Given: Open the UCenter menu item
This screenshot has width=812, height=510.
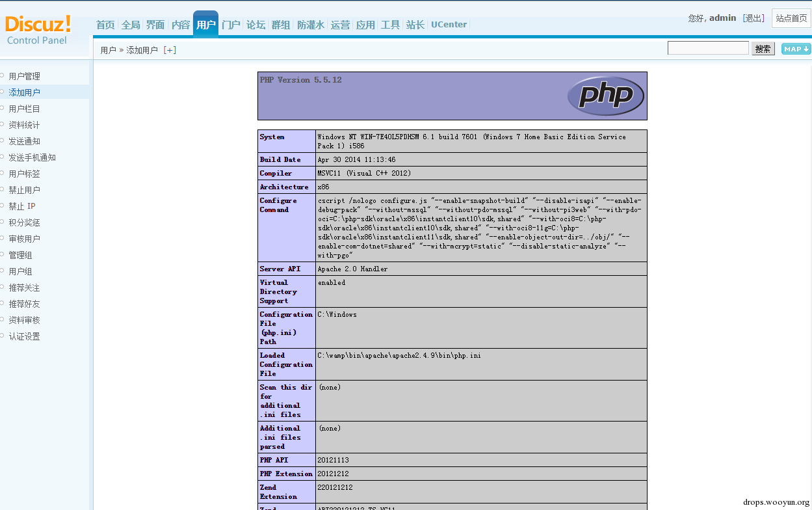Looking at the screenshot, I should click(449, 25).
